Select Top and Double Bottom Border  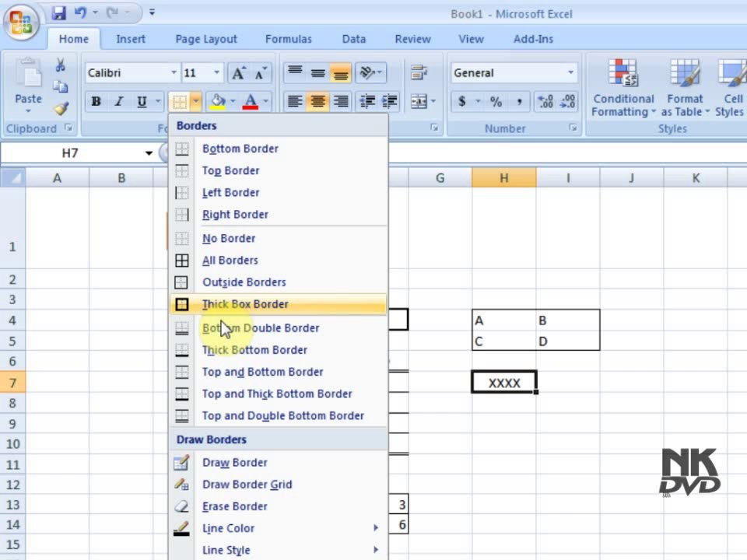[x=279, y=415]
